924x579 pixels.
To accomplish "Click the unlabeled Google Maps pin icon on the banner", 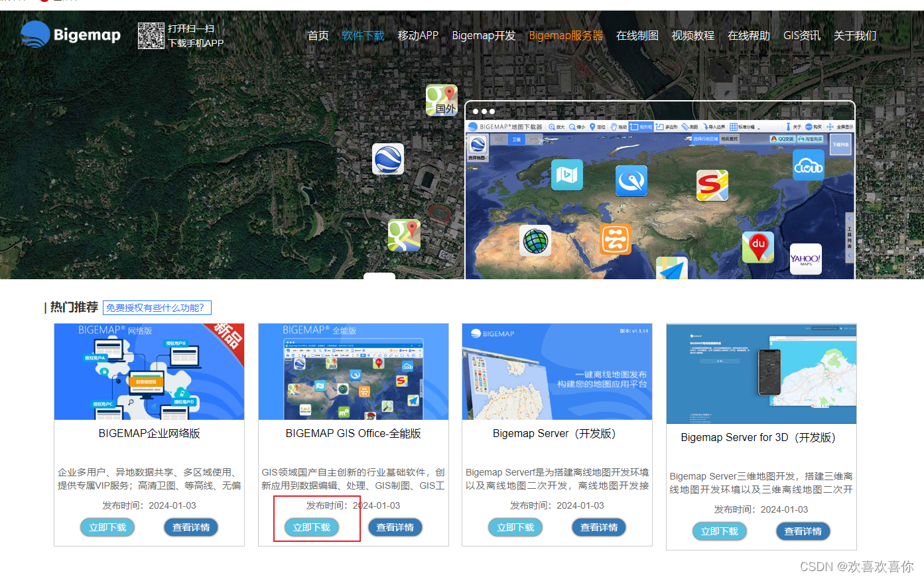I will (x=405, y=235).
